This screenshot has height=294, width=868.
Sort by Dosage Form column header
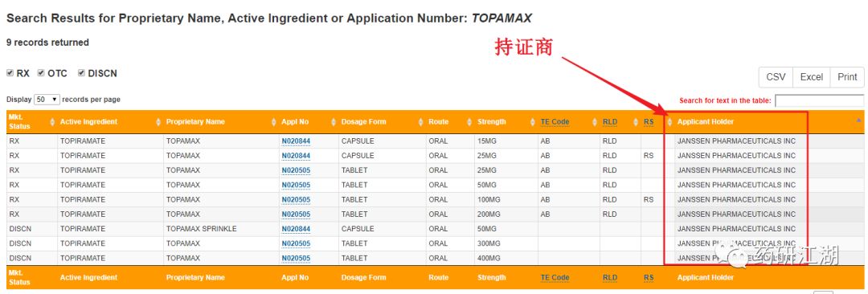[x=382, y=122]
